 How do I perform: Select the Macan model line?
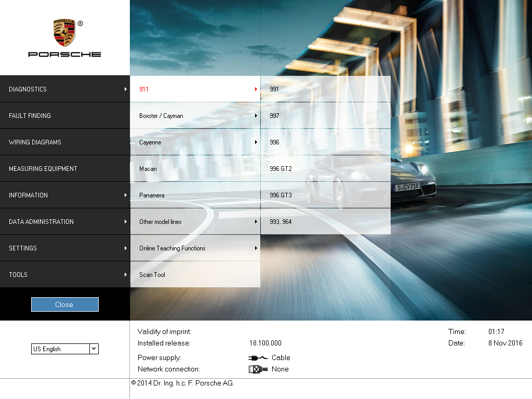click(x=195, y=169)
